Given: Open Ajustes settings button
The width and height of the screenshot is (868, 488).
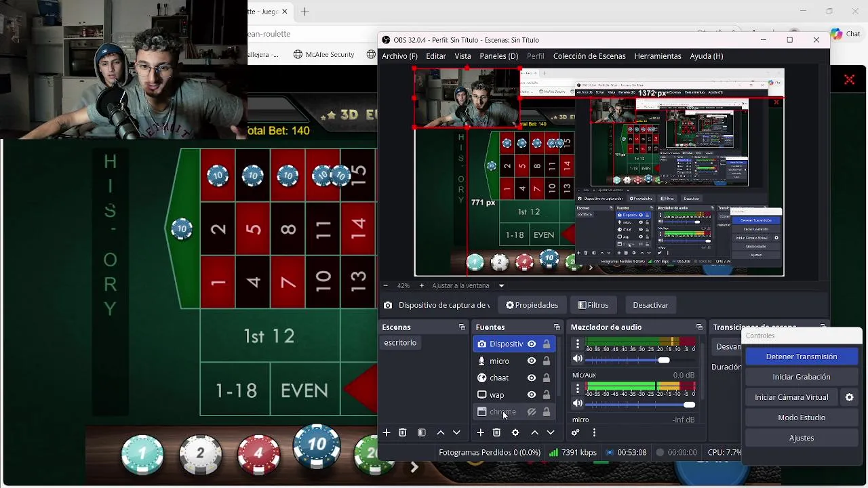Looking at the screenshot, I should [802, 438].
